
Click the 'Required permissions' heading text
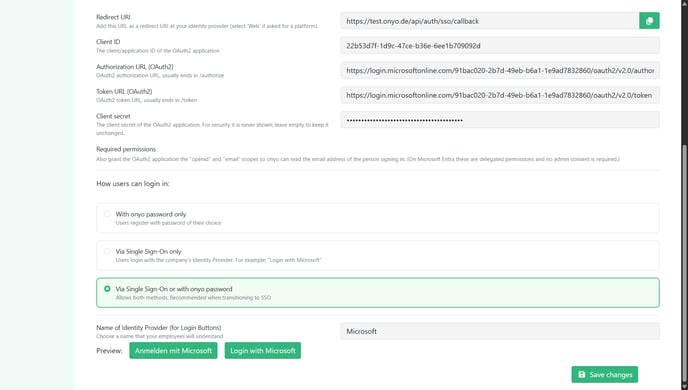(126, 149)
